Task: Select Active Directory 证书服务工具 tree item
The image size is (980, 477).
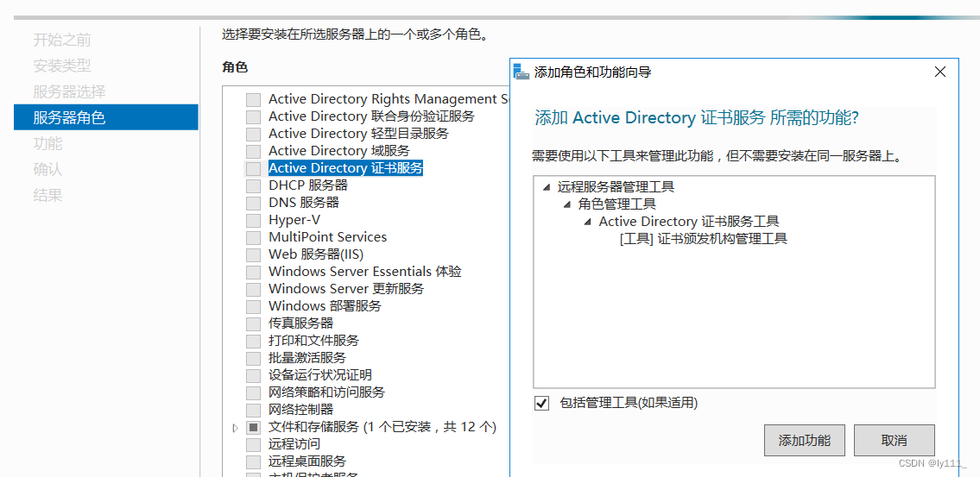Action: pyautogui.click(x=689, y=221)
